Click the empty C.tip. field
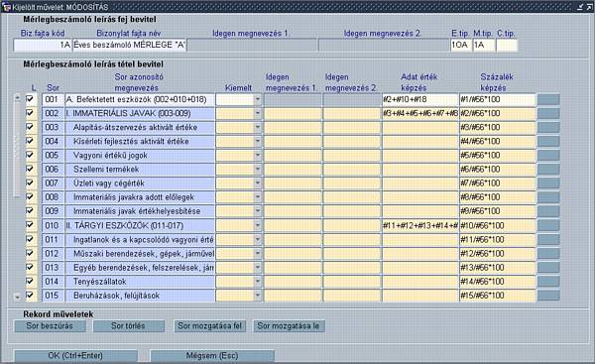 [507, 45]
